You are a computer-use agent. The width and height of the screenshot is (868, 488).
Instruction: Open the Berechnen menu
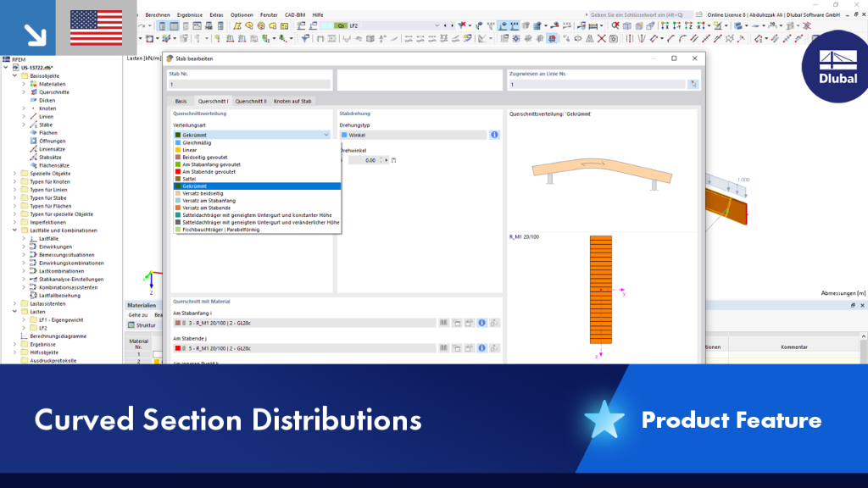click(157, 15)
